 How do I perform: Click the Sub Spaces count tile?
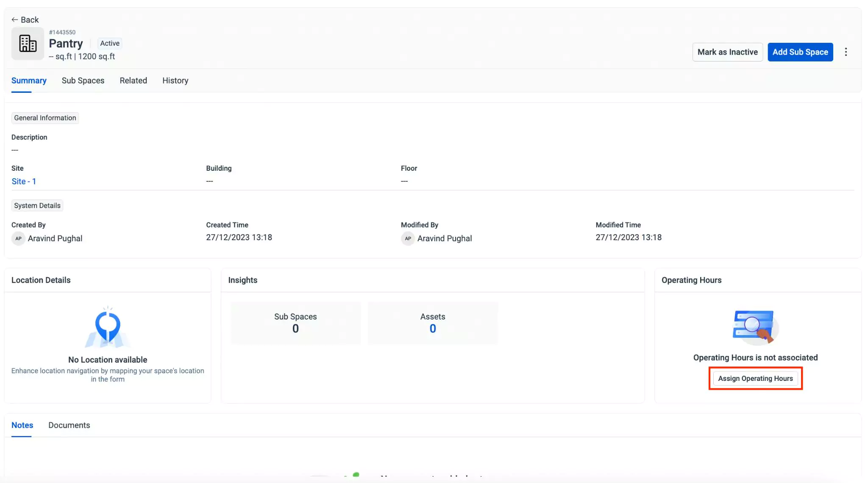click(x=295, y=323)
